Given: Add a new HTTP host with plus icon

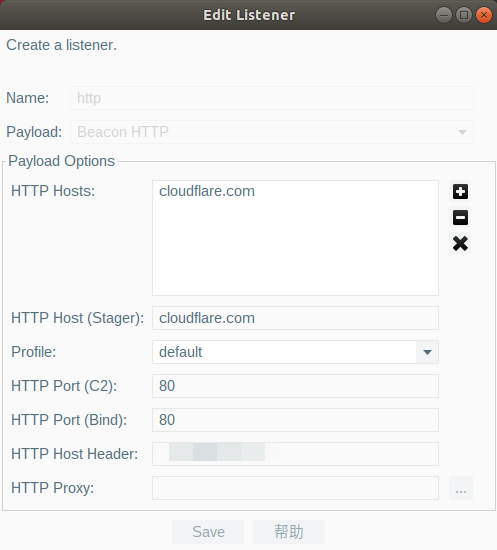Looking at the screenshot, I should 460,192.
